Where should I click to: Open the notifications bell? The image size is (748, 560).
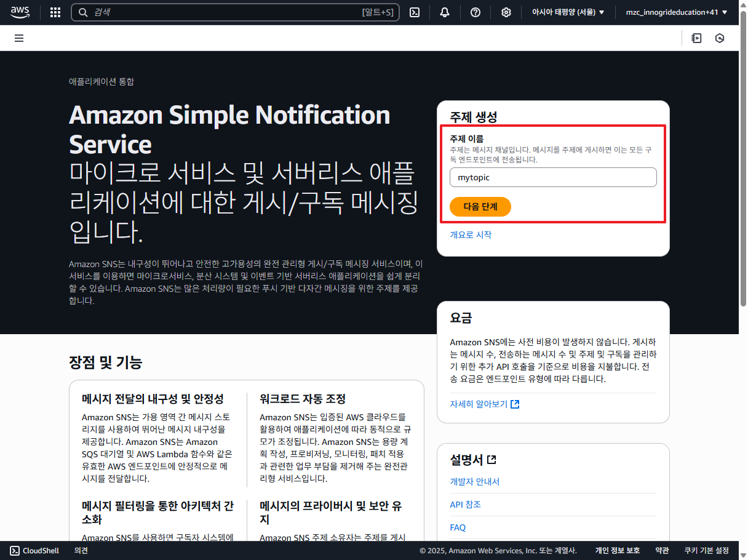tap(445, 12)
